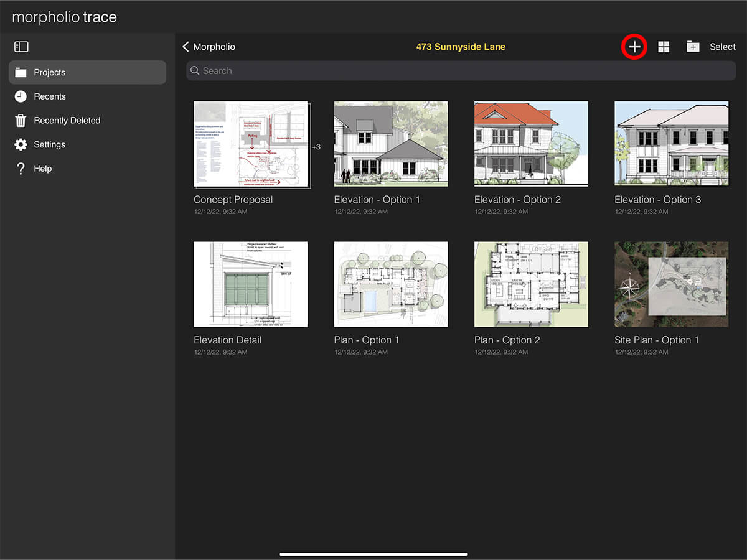This screenshot has height=560, width=747.
Task: Open Settings via gear icon
Action: coord(21,144)
